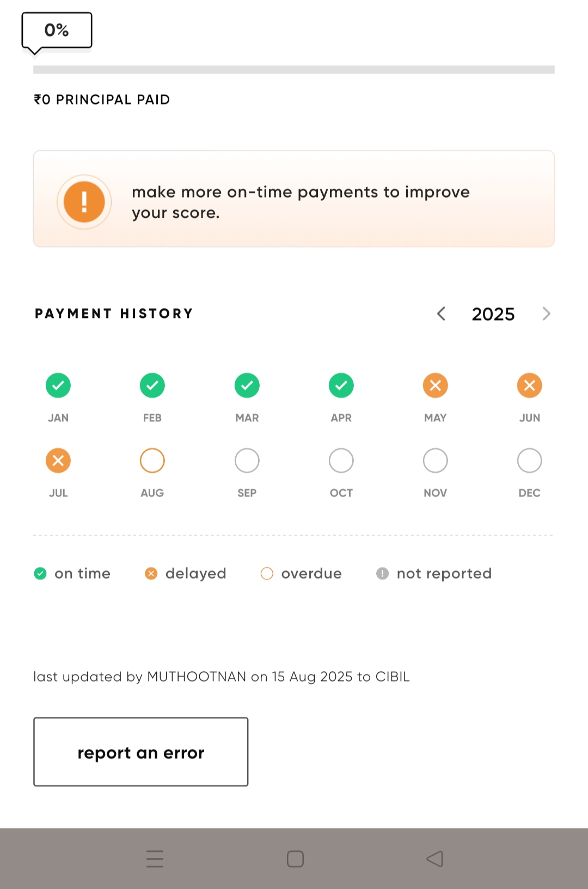Screen dimensions: 588x889
Task: Tap the on-time payments tip banner
Action: click(x=294, y=199)
